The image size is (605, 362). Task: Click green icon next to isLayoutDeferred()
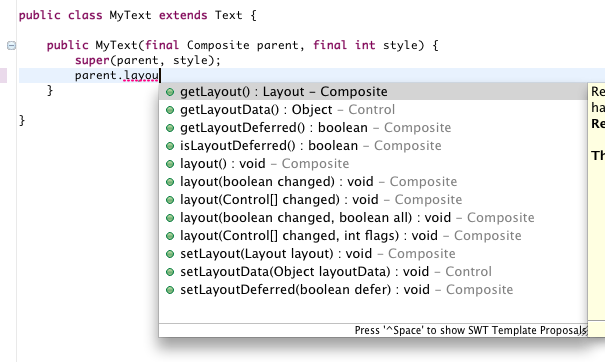tap(170, 146)
